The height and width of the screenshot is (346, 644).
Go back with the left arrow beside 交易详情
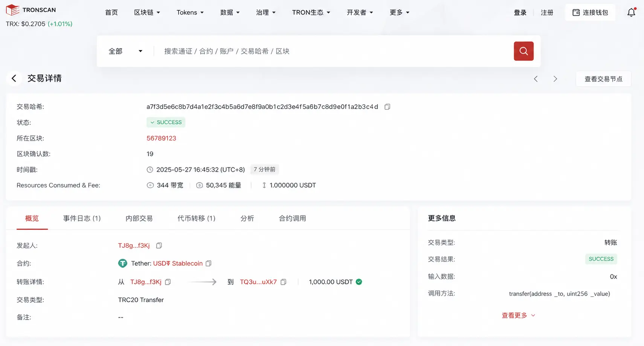coord(14,78)
